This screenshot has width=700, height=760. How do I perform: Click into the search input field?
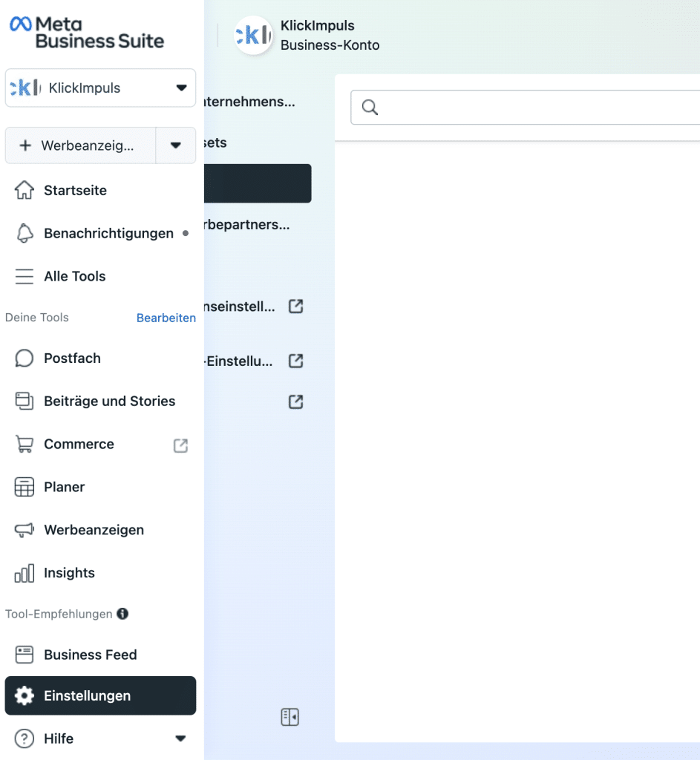tap(534, 108)
